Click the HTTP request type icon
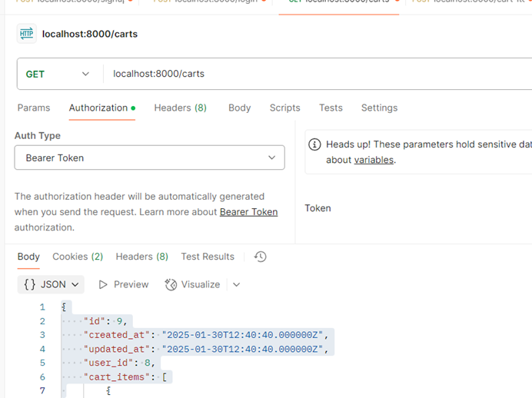This screenshot has height=398, width=532. click(x=26, y=34)
